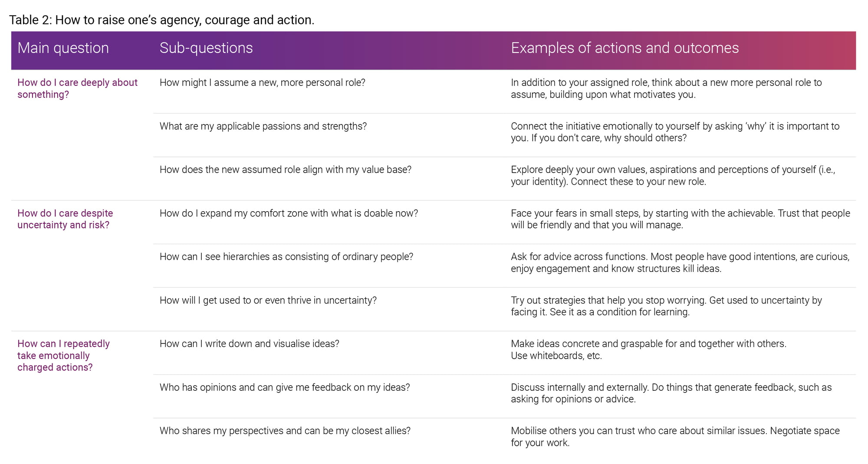
Task: Select 'How do I care deeply about something?' text
Action: pyautogui.click(x=77, y=88)
